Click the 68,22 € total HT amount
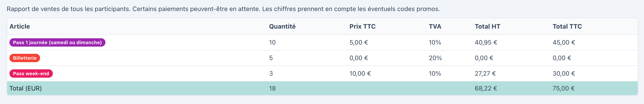The width and height of the screenshot is (644, 104). [486, 88]
